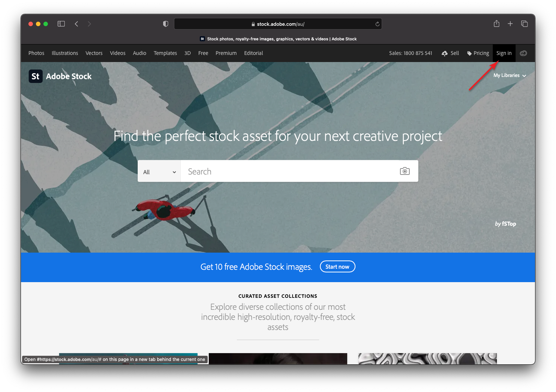The width and height of the screenshot is (556, 392).
Task: Click the Sign in link
Action: pyautogui.click(x=504, y=53)
